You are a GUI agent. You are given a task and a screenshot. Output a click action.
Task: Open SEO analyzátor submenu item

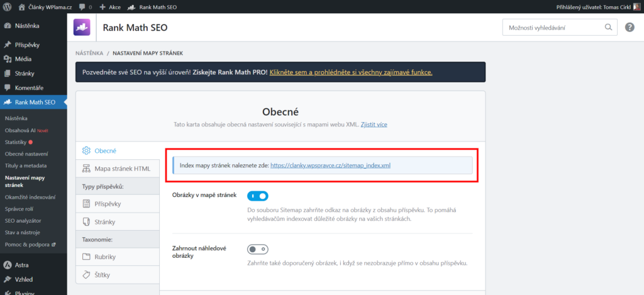(23, 221)
